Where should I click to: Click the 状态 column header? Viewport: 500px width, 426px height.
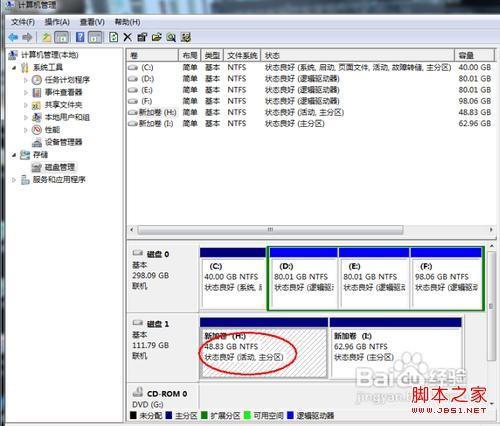357,55
